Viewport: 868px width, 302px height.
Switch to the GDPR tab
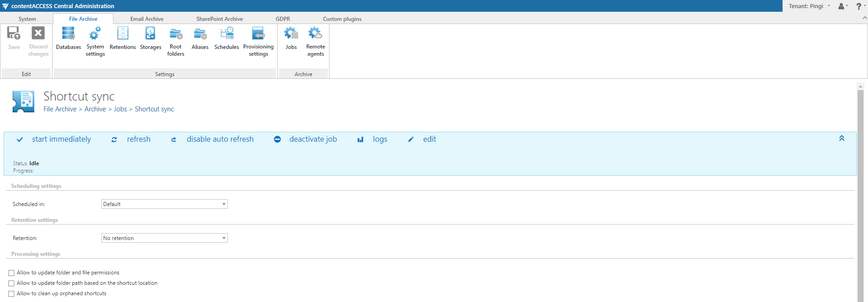[x=283, y=19]
